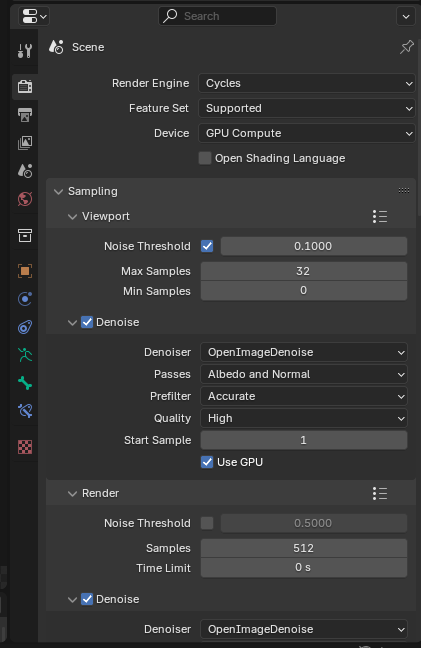Open Viewport sampling presets list icon

click(x=380, y=216)
